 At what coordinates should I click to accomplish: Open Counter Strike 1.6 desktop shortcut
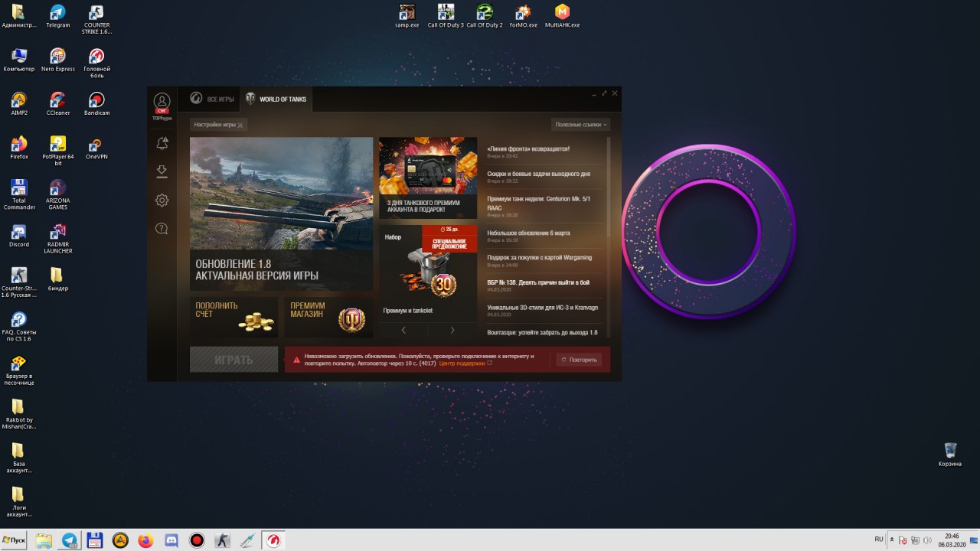[x=96, y=20]
